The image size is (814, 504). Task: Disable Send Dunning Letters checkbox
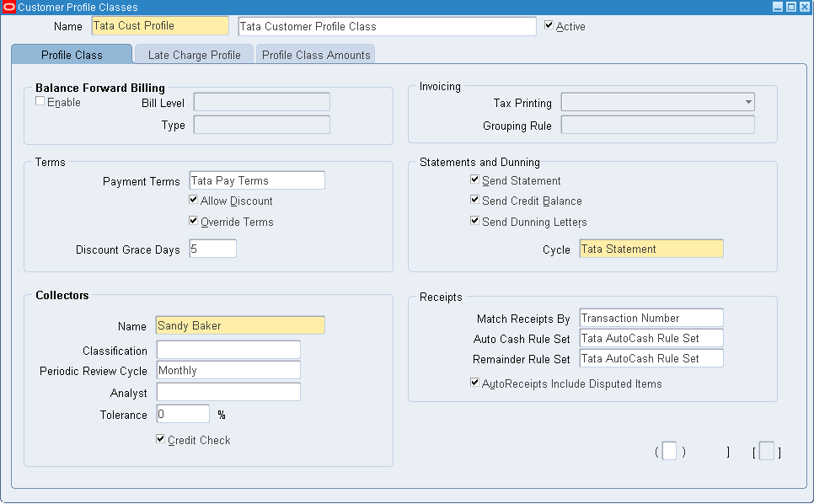coord(475,221)
